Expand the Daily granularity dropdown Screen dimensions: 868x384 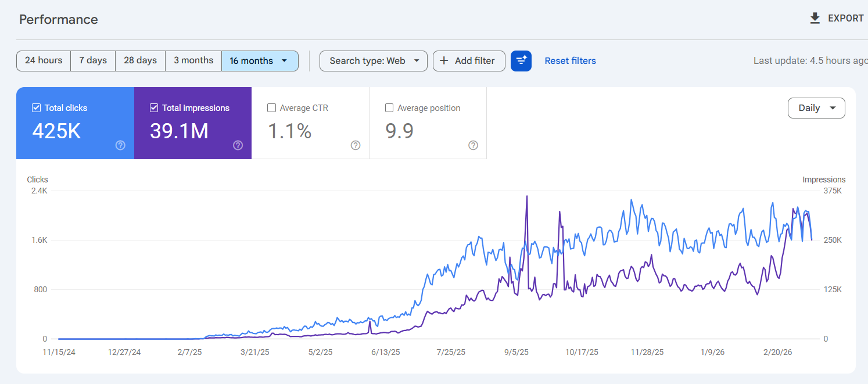pyautogui.click(x=816, y=108)
